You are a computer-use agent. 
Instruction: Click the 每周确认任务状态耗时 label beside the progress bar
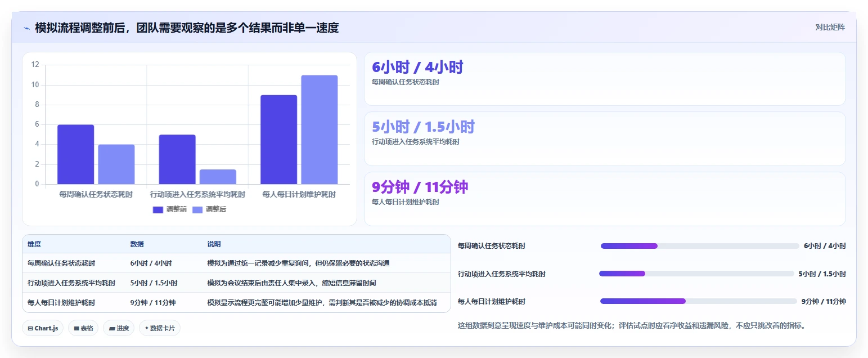(x=492, y=246)
